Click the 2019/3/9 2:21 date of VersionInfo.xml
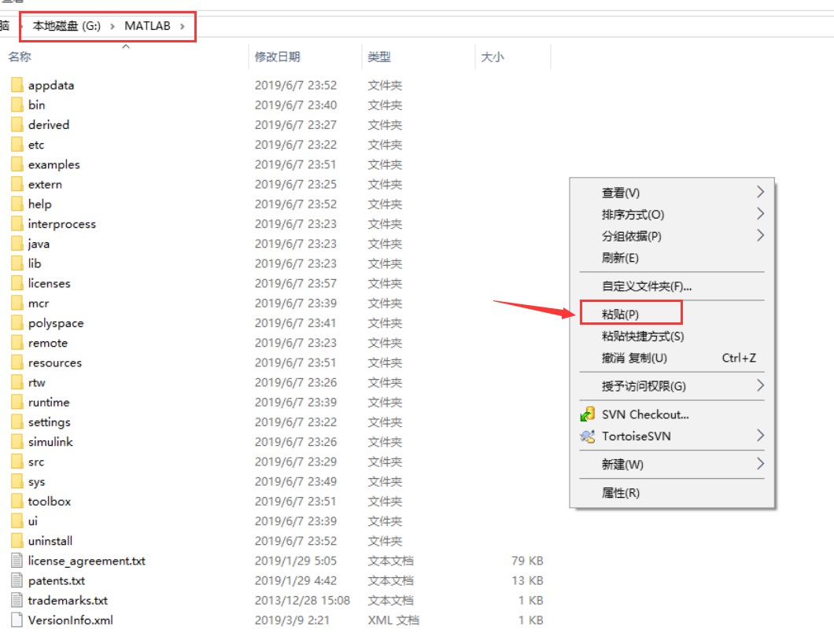The image size is (834, 644). click(x=291, y=620)
